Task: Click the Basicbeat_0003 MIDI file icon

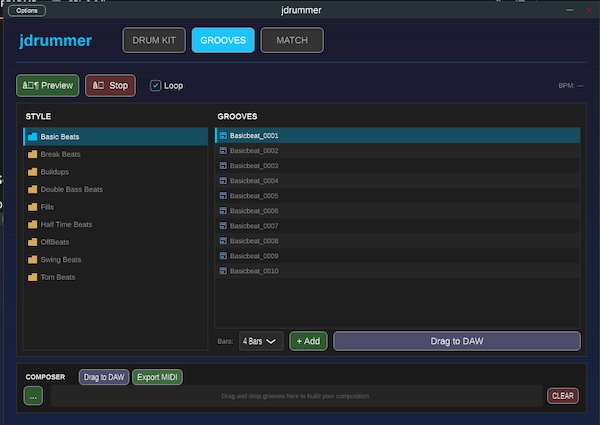Action: pos(223,166)
